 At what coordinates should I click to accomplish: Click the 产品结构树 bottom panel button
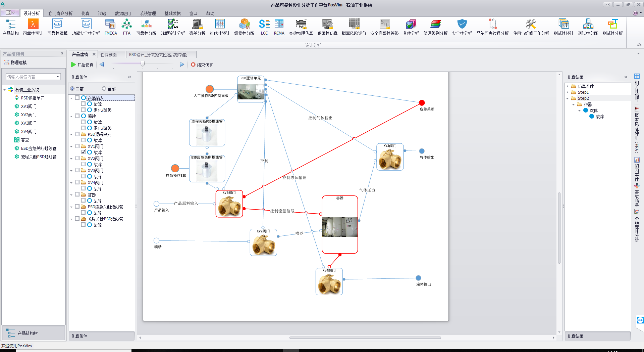[33, 333]
